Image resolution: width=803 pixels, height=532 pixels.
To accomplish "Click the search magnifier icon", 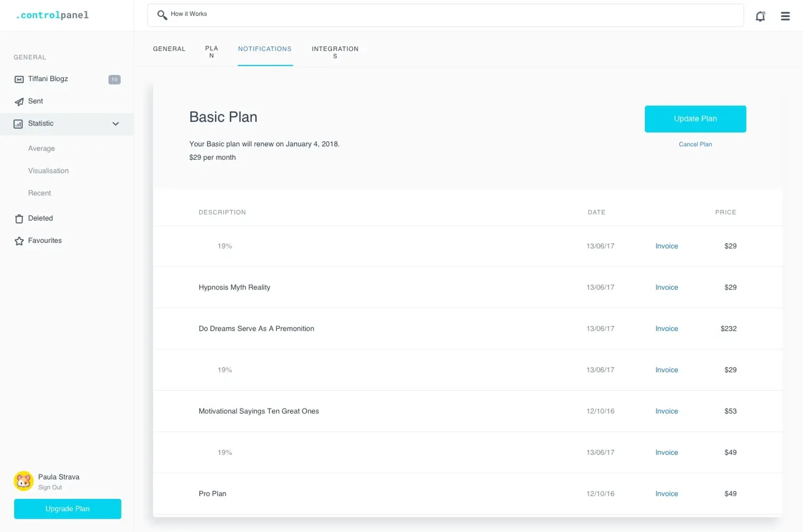I will 162,15.
